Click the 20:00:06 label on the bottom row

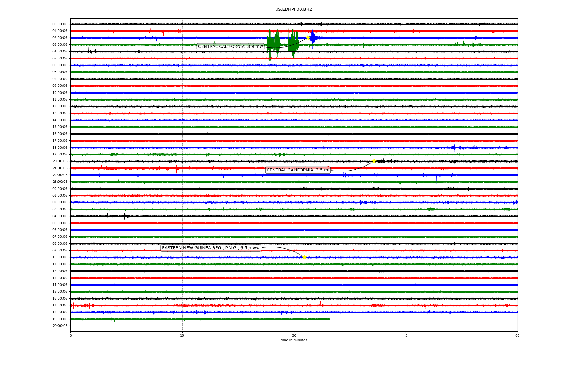[x=60, y=326]
